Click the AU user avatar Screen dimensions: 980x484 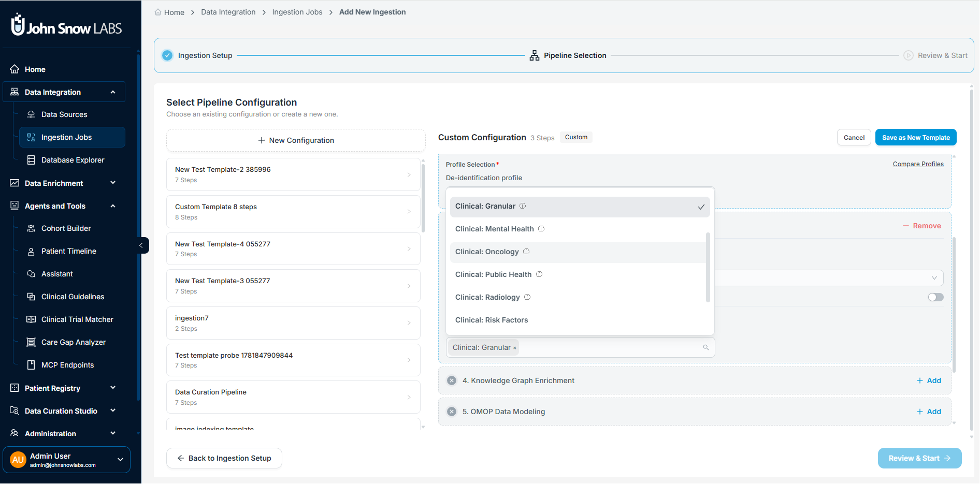[18, 460]
